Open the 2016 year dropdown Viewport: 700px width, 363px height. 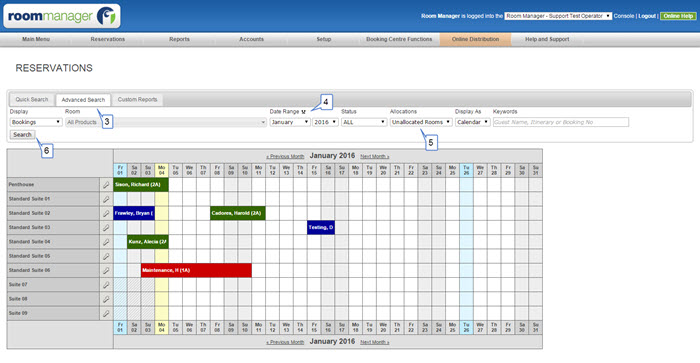pos(325,122)
